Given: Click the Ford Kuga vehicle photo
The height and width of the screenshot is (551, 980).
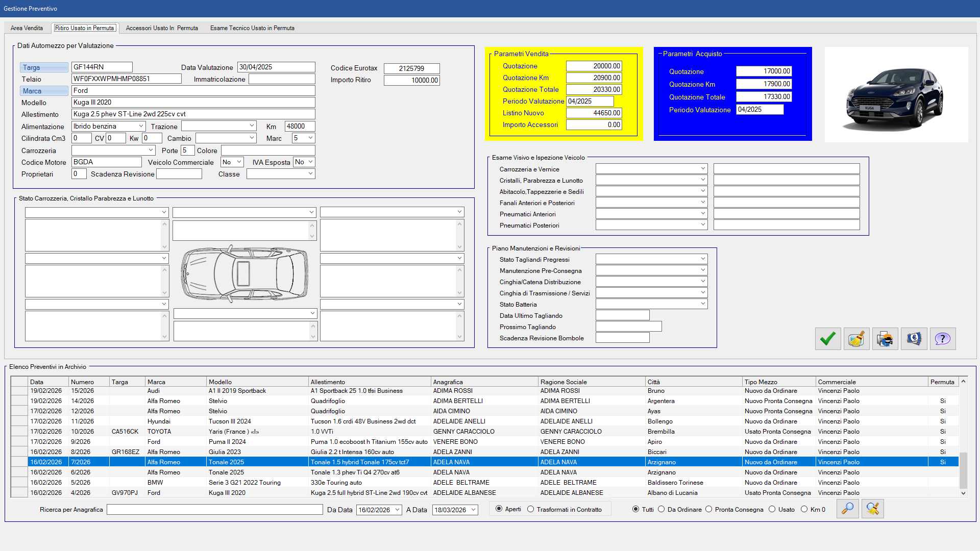Looking at the screenshot, I should click(x=896, y=95).
